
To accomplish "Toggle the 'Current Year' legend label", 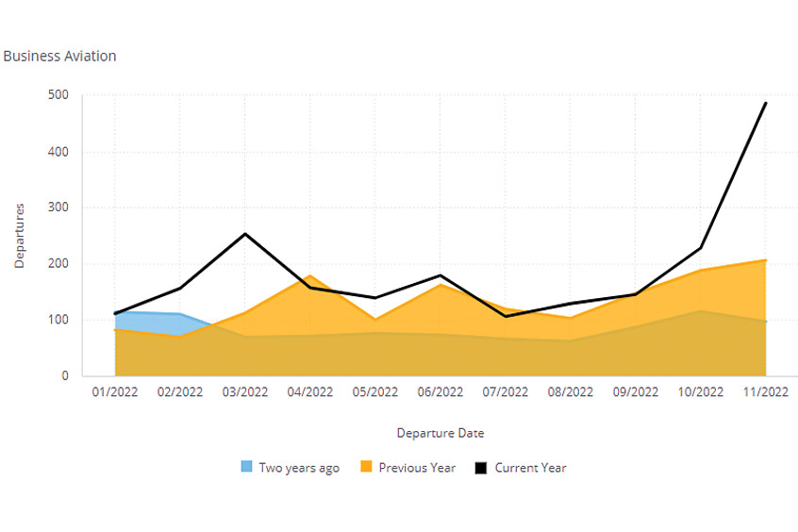I will 530,468.
